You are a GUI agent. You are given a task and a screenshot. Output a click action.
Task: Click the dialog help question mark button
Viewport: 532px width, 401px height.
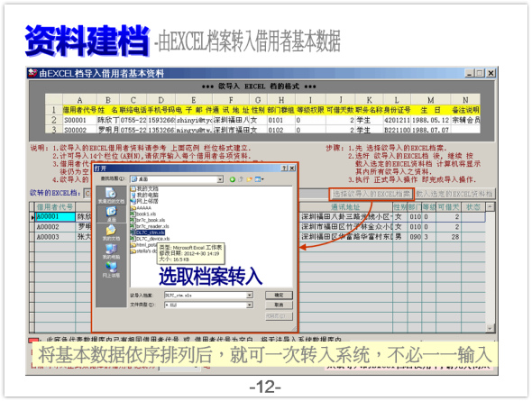click(284, 169)
